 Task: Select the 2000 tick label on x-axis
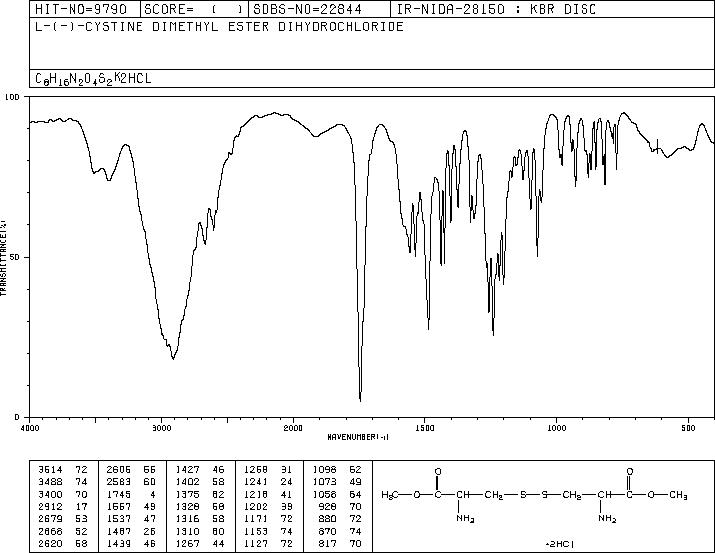tap(293, 428)
